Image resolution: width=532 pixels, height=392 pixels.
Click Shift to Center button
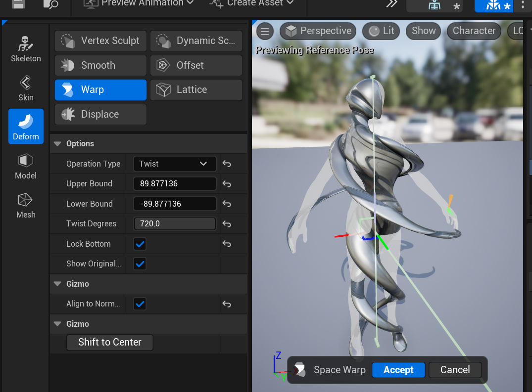(109, 342)
